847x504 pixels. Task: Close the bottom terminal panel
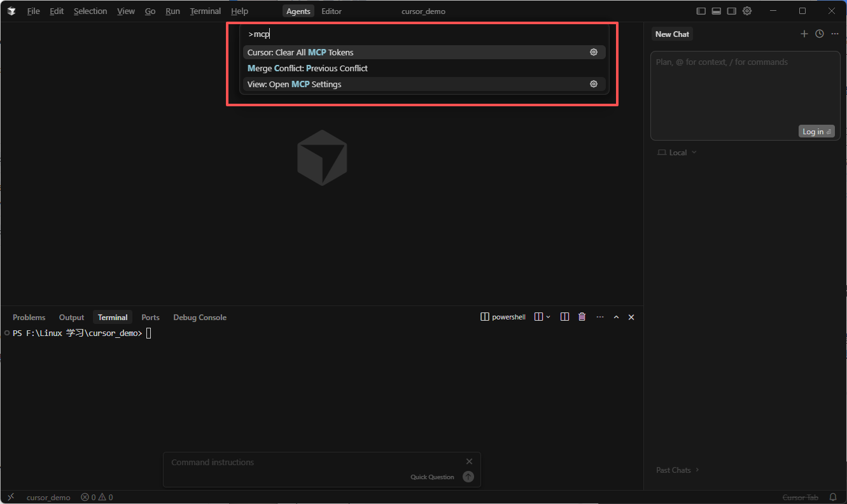pos(631,317)
